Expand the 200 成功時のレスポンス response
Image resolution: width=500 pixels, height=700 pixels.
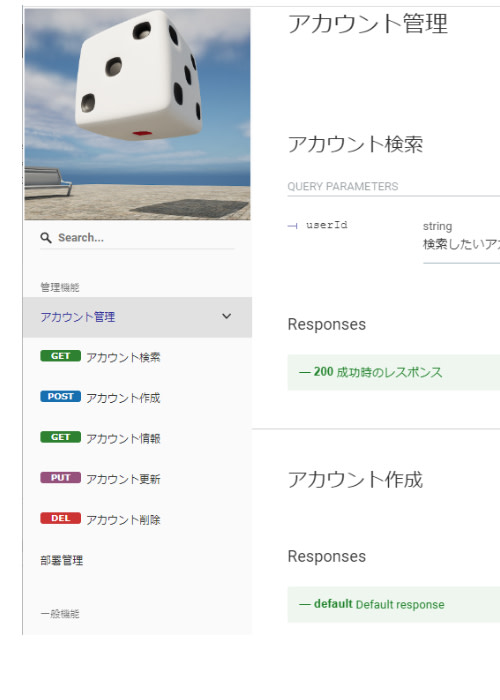[x=394, y=372]
